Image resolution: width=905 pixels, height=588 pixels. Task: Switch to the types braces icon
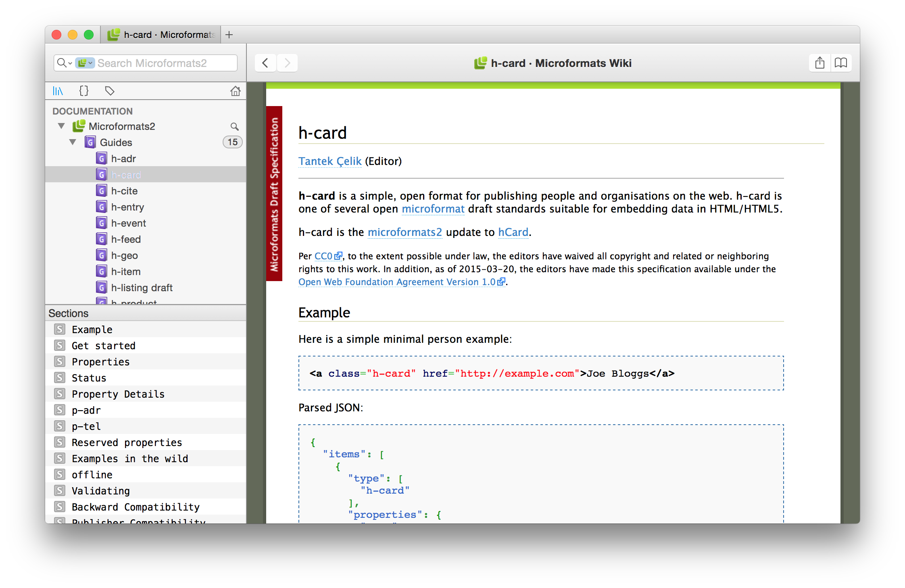pyautogui.click(x=83, y=91)
